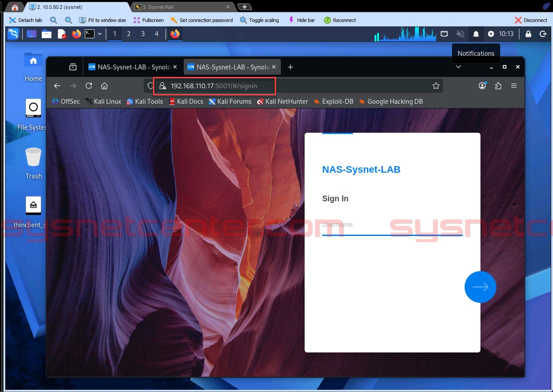Go to the browser home page
This screenshot has height=392, width=553.
[x=104, y=86]
